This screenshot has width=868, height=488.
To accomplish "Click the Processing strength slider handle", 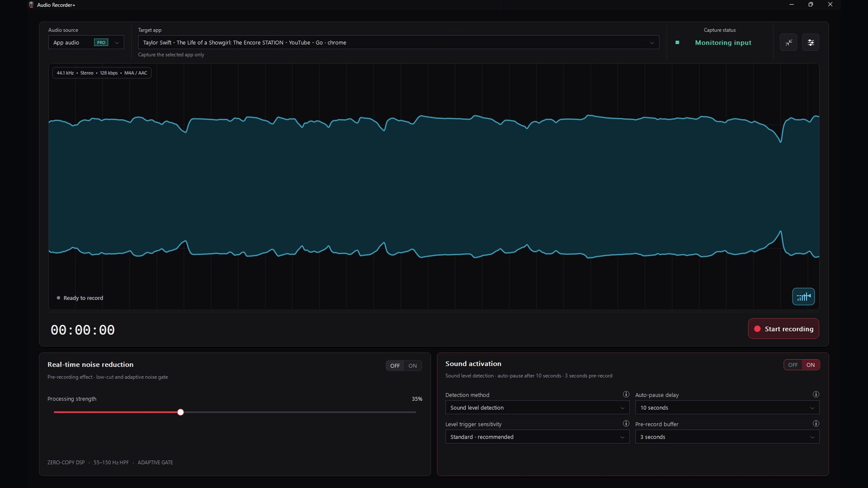I will point(180,413).
